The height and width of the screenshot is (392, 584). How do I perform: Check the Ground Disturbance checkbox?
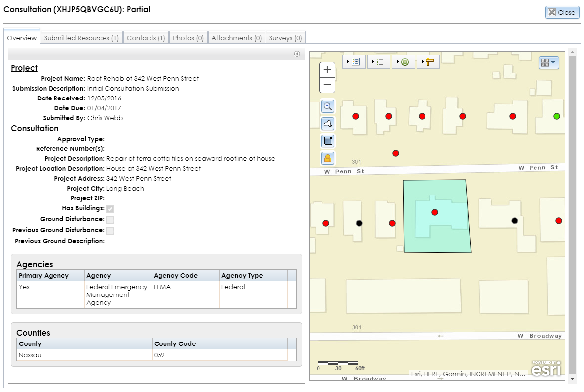[110, 219]
